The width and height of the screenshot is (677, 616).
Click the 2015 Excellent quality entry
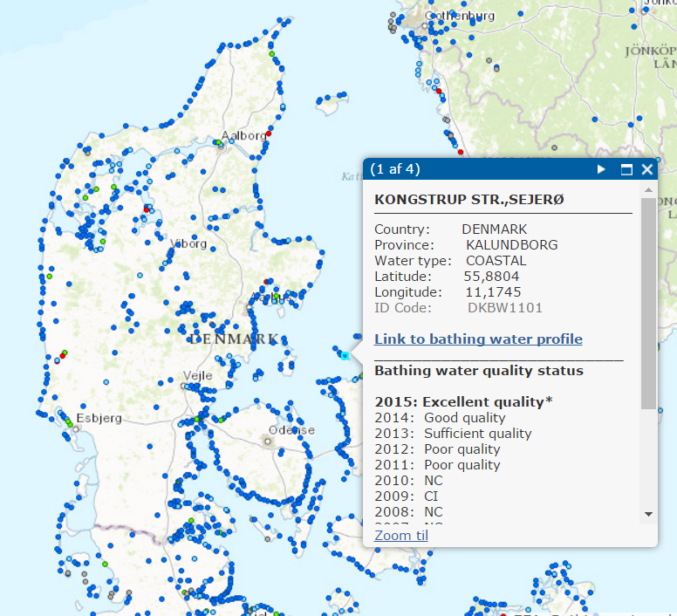coord(463,402)
